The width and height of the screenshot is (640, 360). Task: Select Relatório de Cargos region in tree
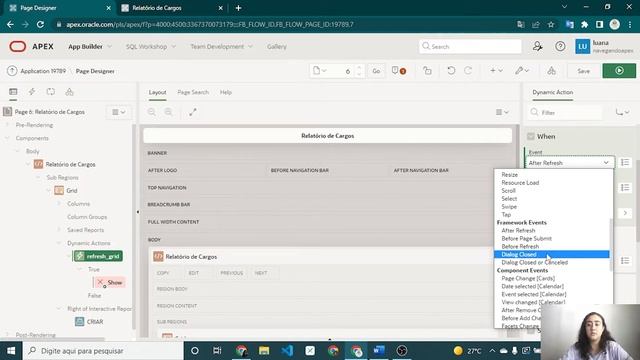[64, 164]
